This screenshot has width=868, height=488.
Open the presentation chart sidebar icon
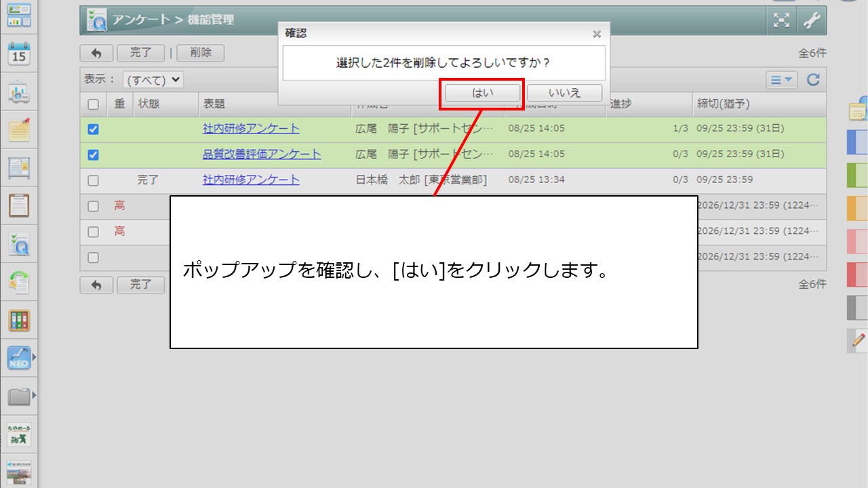click(19, 93)
